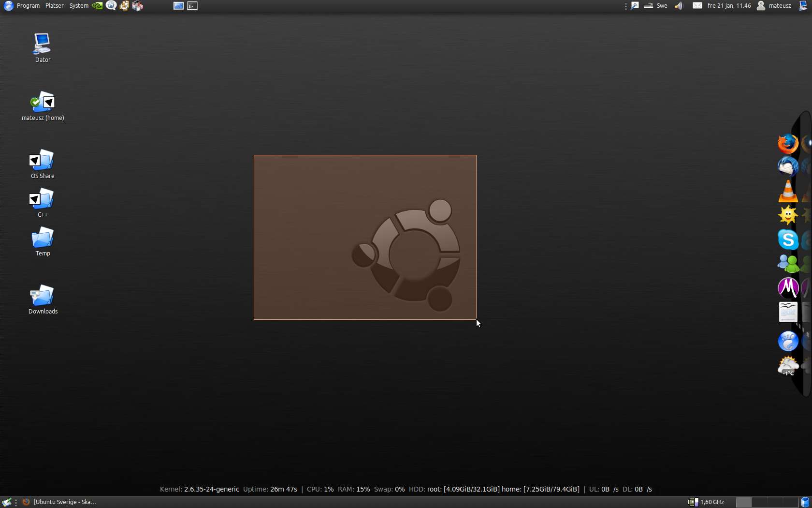
Task: Open the purple M icon in dock
Action: coord(788,288)
